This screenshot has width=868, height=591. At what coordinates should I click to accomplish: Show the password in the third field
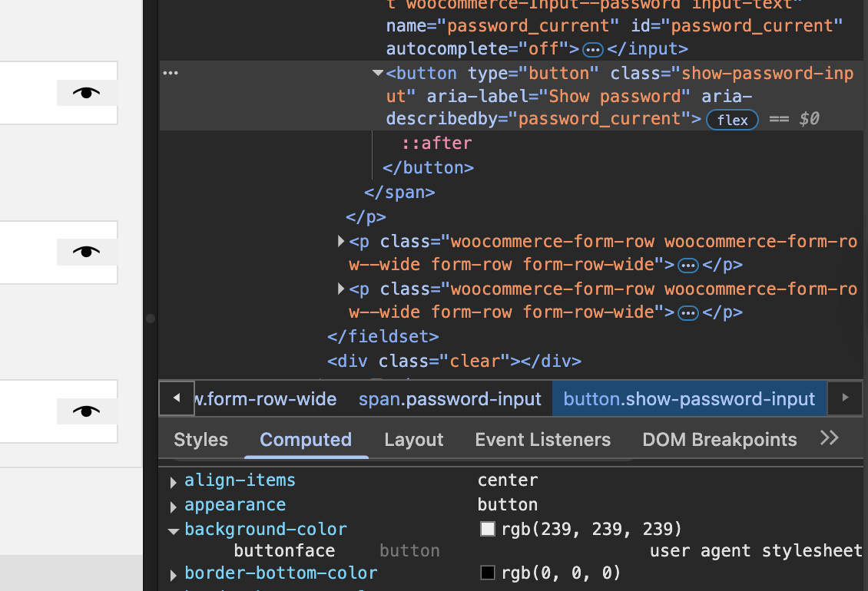point(86,411)
